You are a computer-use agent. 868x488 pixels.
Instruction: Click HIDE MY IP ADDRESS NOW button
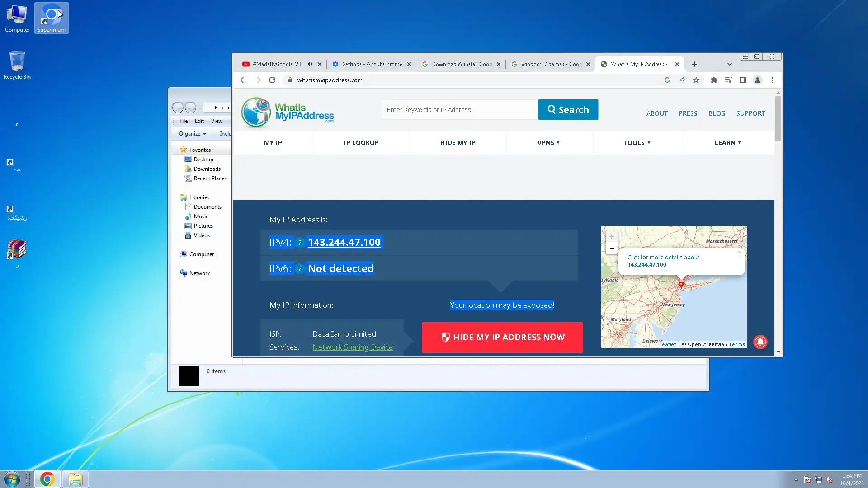[x=502, y=337]
